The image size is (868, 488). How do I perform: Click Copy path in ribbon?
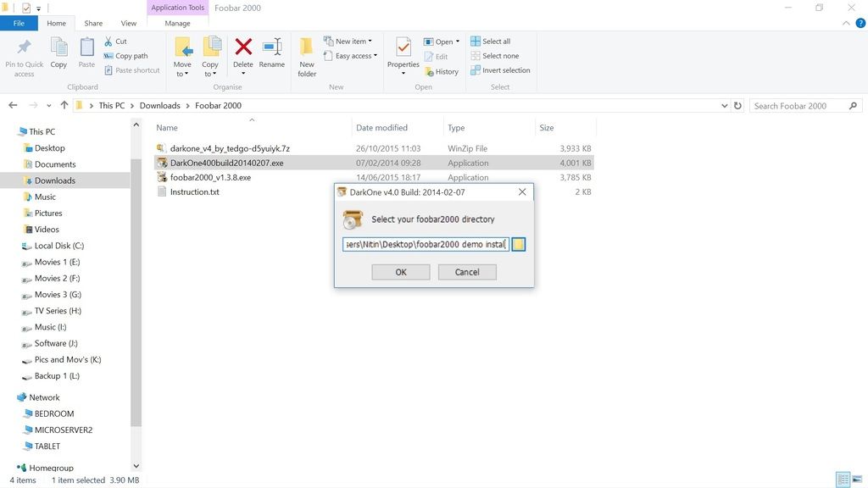pos(125,56)
